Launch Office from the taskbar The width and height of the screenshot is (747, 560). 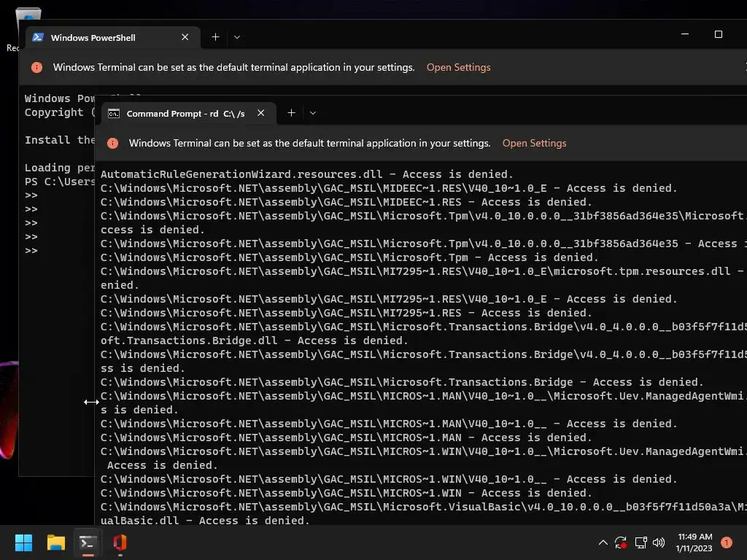120,542
